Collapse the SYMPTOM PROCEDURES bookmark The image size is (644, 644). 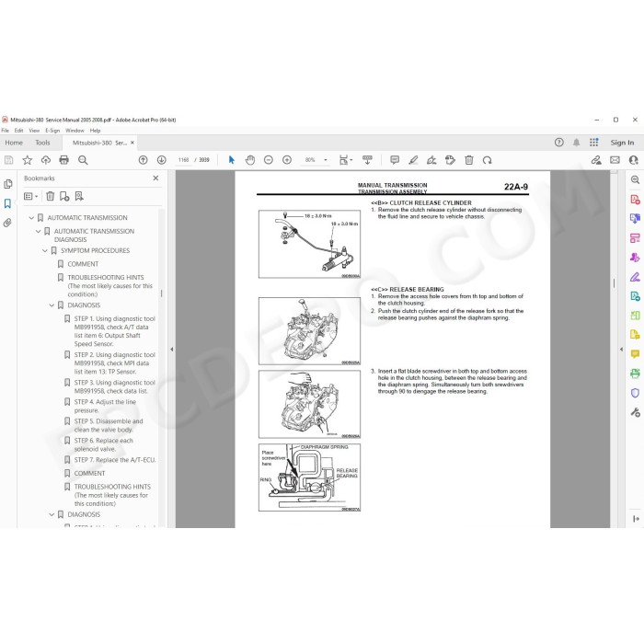[x=45, y=250]
